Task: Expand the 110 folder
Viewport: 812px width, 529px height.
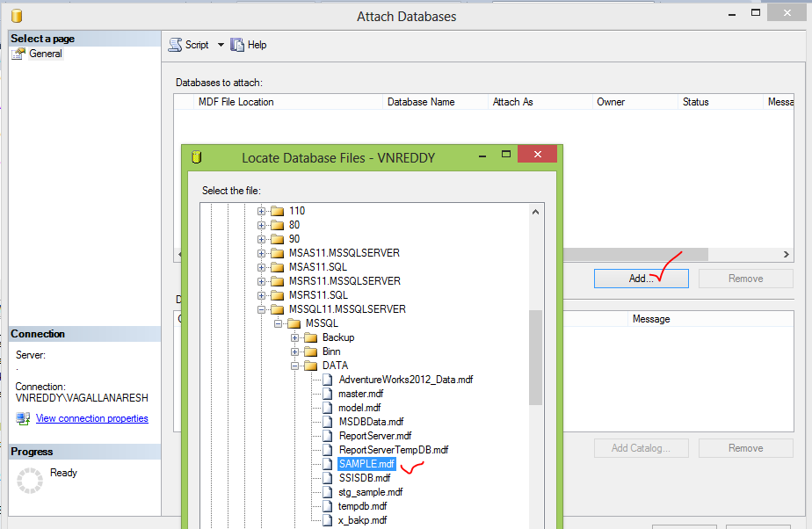Action: coord(262,211)
